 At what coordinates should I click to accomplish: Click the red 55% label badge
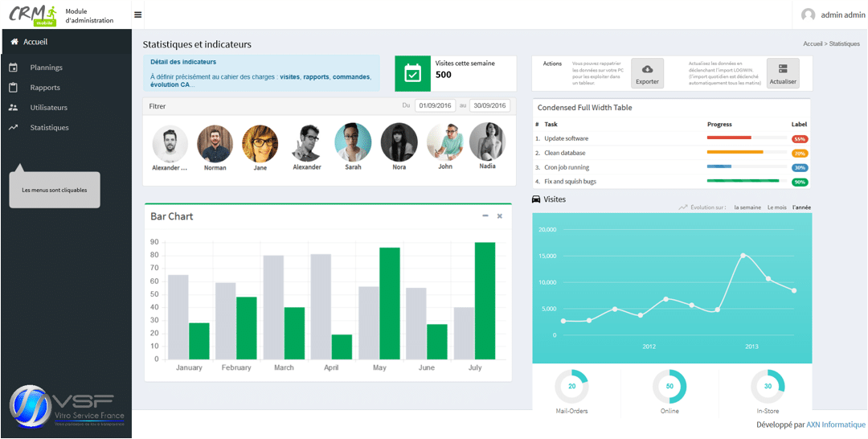pos(800,139)
